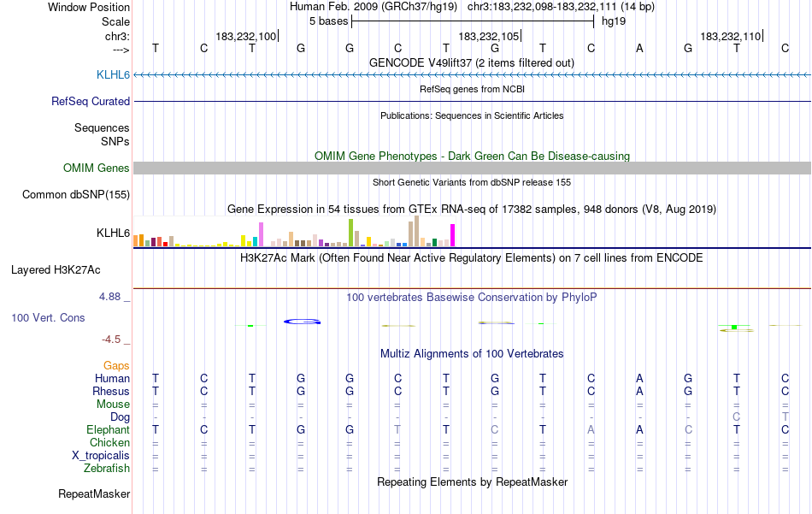Open the OMIM Genes track label

[x=96, y=168]
